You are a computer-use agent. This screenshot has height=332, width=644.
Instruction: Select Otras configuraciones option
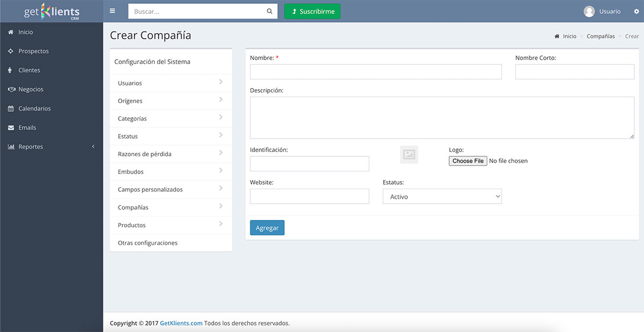pos(148,243)
